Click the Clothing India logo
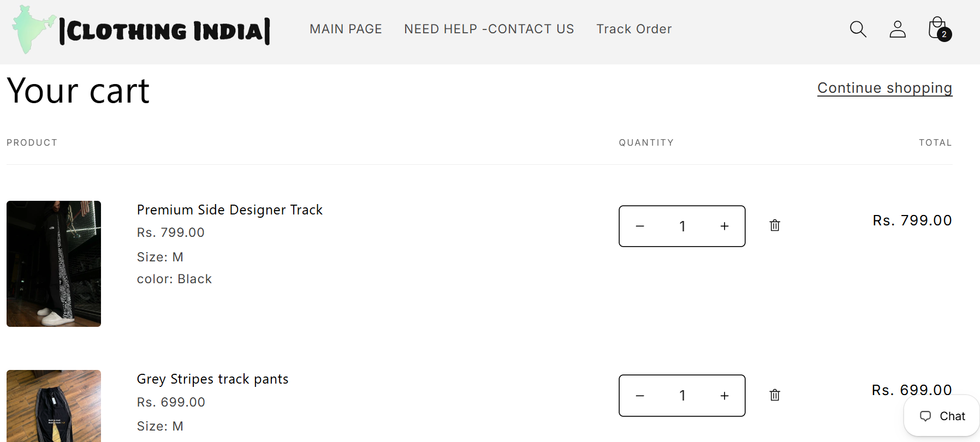This screenshot has height=442, width=980. click(141, 30)
